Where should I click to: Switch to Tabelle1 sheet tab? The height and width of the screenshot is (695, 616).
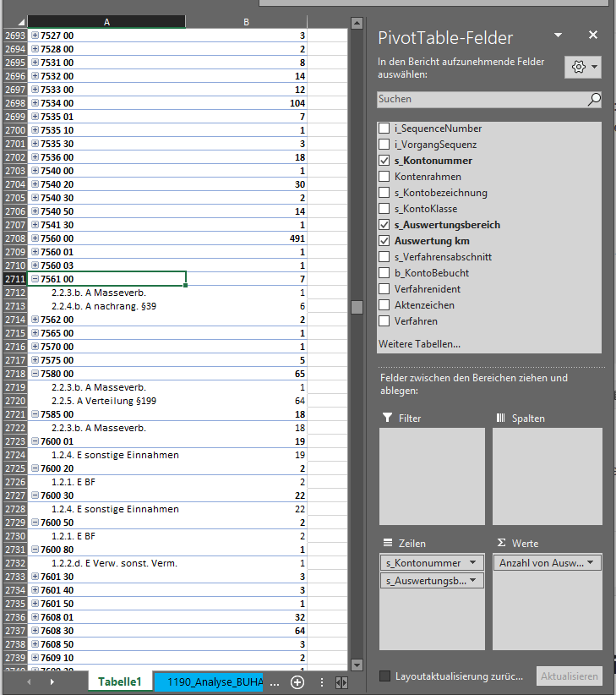(x=120, y=681)
